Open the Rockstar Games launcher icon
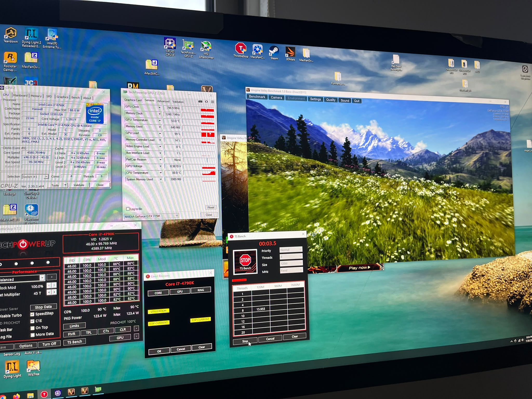 coord(10,62)
